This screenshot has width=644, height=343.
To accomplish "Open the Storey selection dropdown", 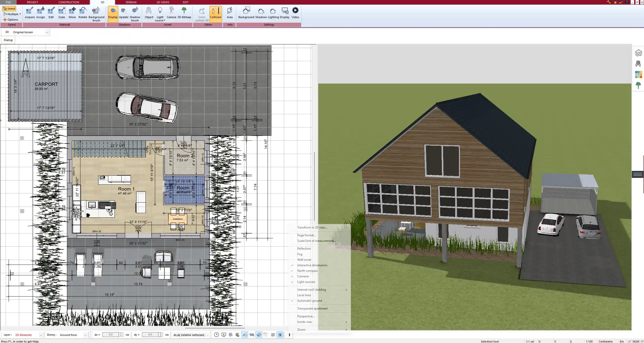I will [86, 335].
